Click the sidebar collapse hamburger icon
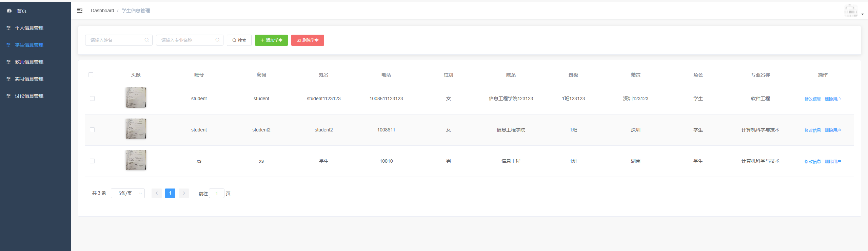868x251 pixels. pos(80,11)
